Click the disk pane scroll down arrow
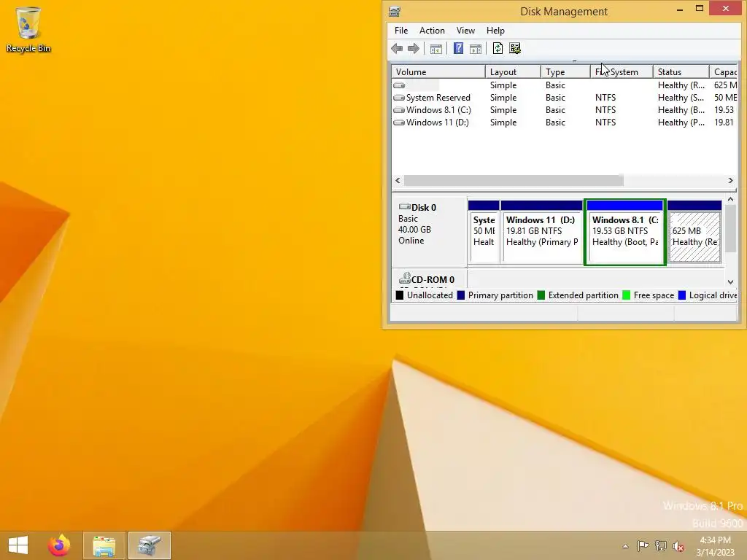747x560 pixels. 730,282
